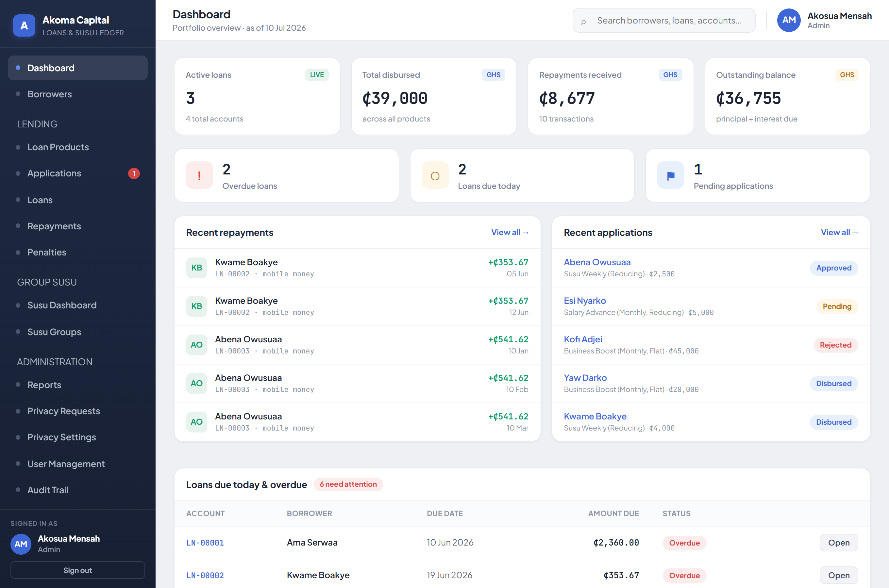Screen dimensions: 889x588
Task: Navigate to Loans section
Action: pyautogui.click(x=78, y=200)
